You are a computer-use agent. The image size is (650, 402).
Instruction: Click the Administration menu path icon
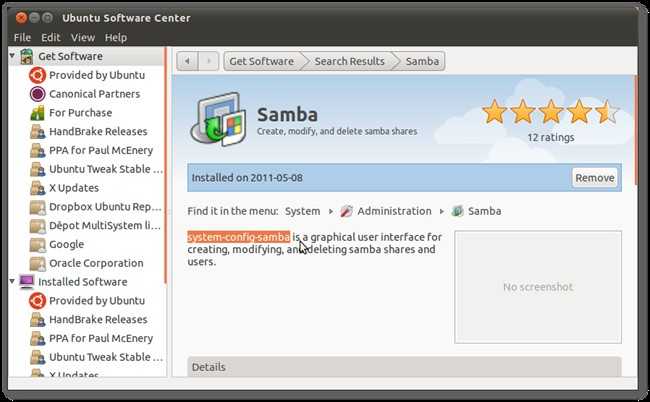point(347,211)
